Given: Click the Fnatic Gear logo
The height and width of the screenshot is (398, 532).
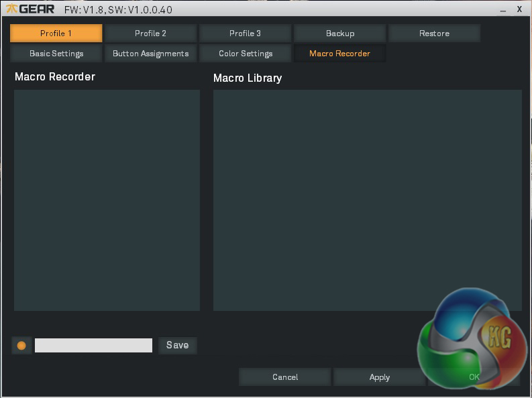Looking at the screenshot, I should [x=30, y=9].
